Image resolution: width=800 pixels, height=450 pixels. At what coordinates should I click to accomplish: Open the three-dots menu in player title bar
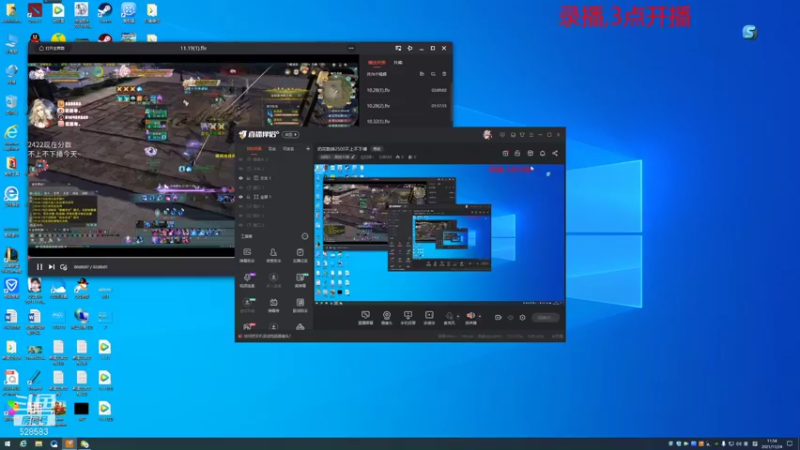tap(351, 48)
